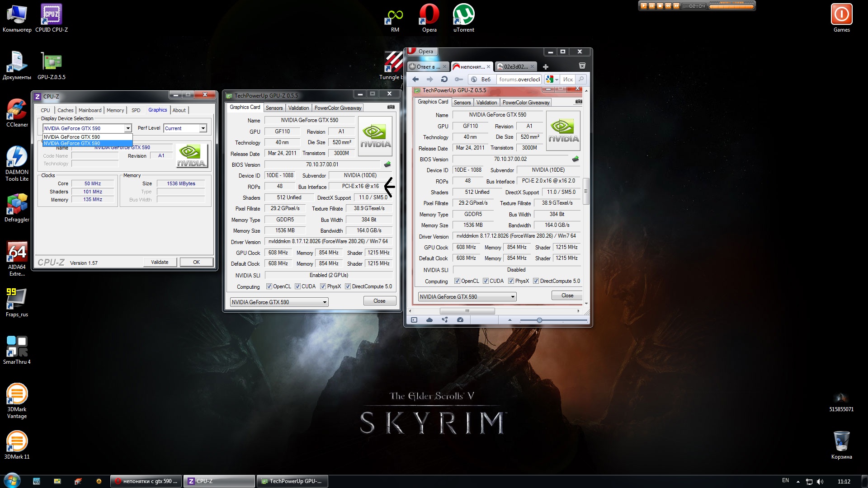Launch Fraps_rus desktop icon
The width and height of the screenshot is (868, 488).
(17, 302)
